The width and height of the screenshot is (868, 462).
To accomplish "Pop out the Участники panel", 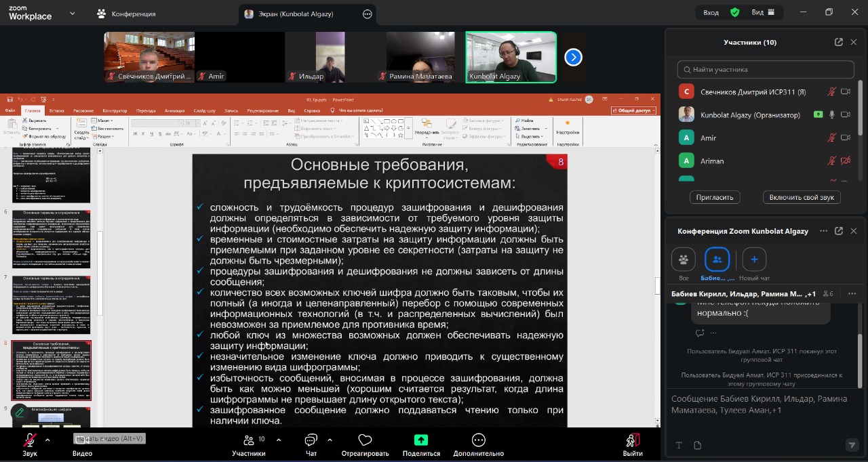I will 839,42.
